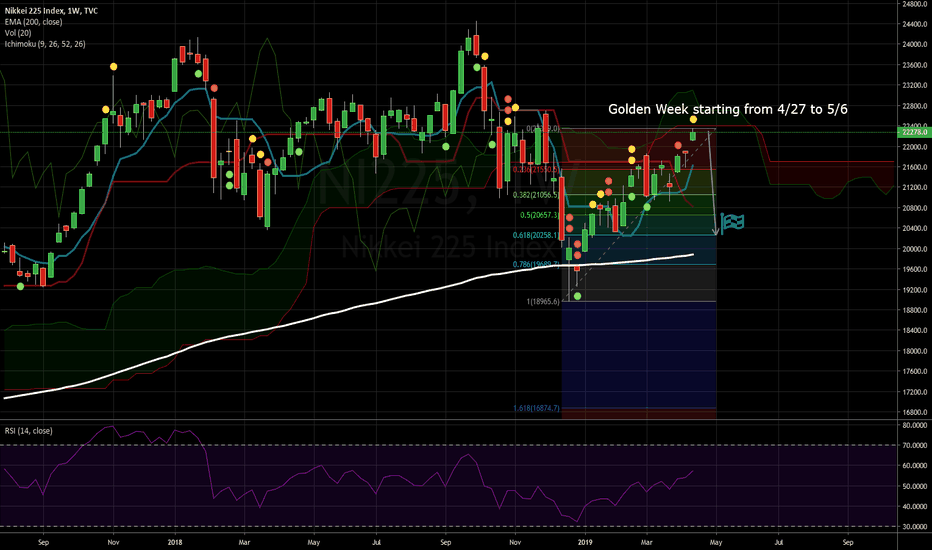Click the 2019 label on the time axis
The height and width of the screenshot is (550, 932).
click(x=585, y=542)
